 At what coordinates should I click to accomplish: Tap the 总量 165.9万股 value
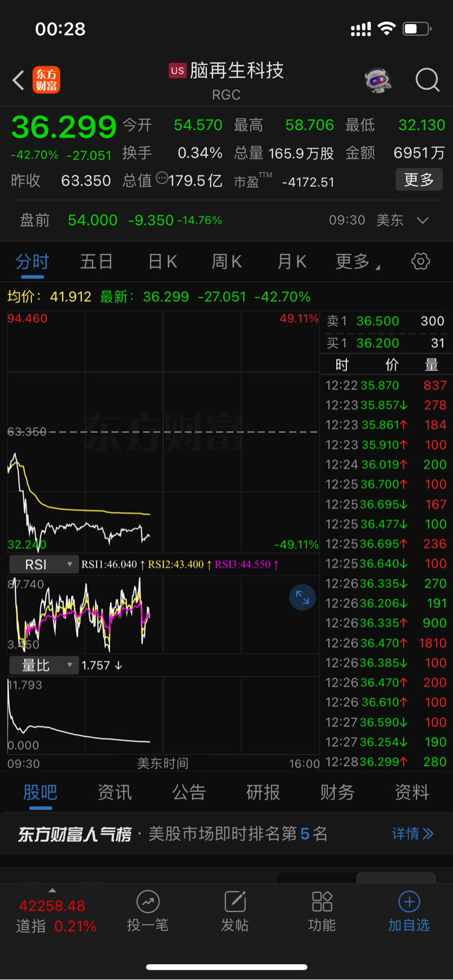[301, 154]
